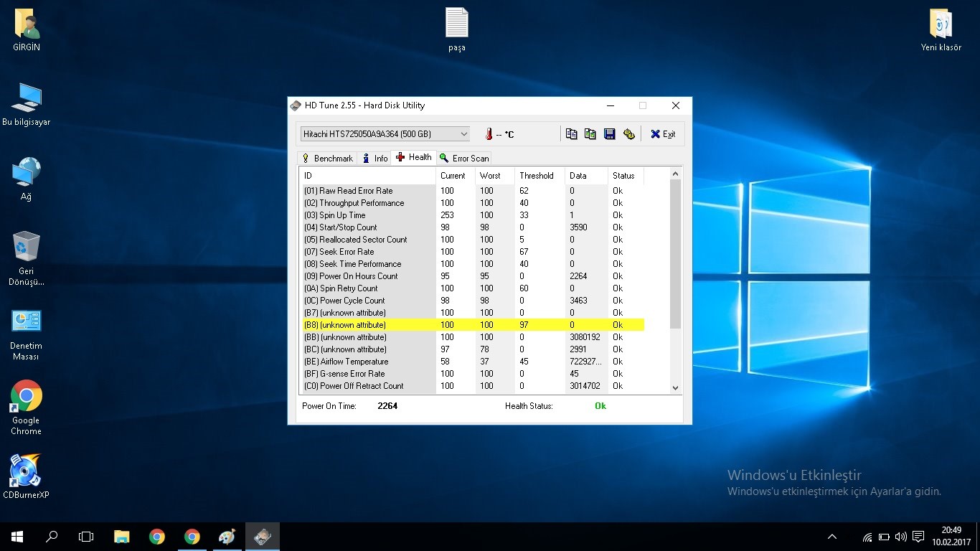
Task: Copy screenshot to clipboard using HD Tune toolbar icon
Action: [590, 134]
